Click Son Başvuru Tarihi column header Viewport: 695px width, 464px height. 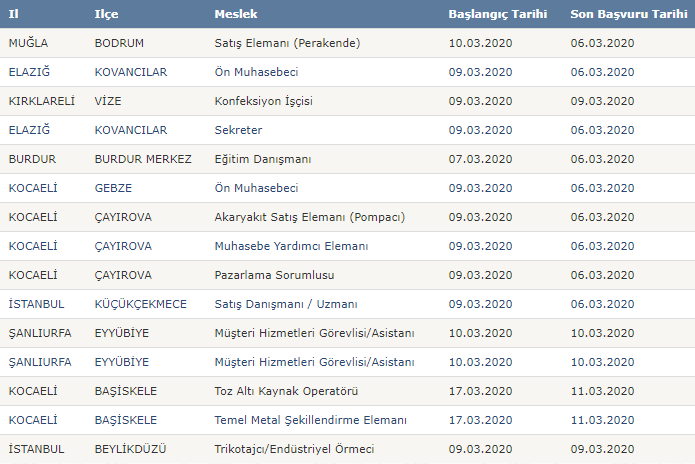pos(629,14)
